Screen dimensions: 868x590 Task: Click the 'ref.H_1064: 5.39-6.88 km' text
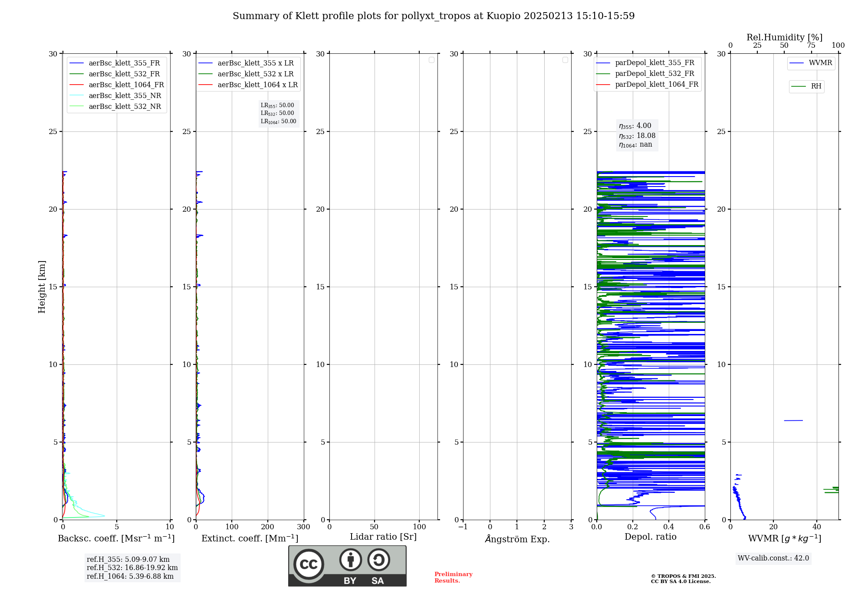click(x=130, y=577)
